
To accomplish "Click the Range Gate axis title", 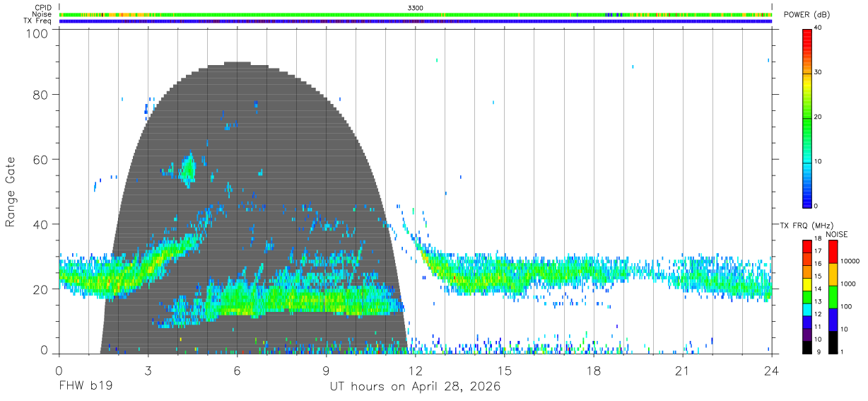I will [11, 192].
